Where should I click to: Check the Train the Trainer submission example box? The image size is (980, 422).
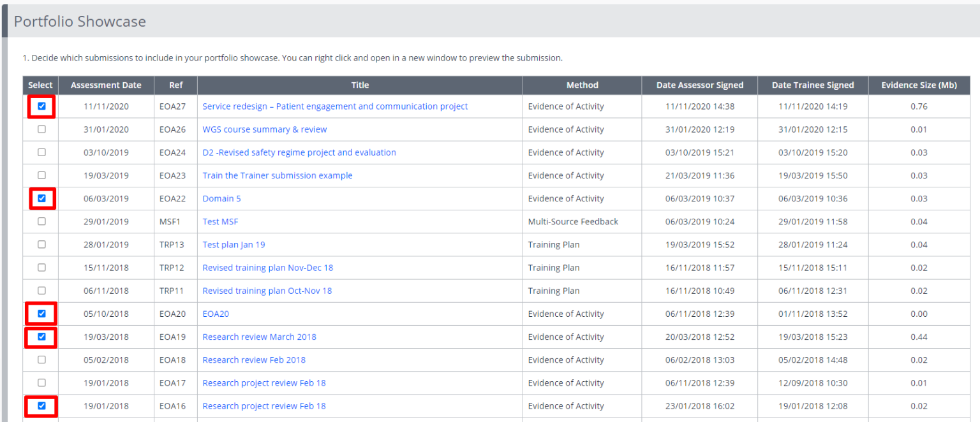(41, 175)
